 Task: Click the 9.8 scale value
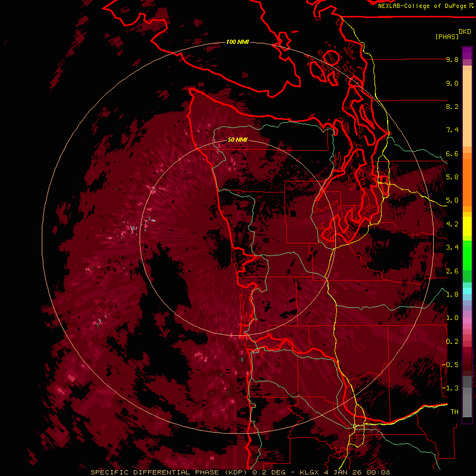(x=452, y=60)
